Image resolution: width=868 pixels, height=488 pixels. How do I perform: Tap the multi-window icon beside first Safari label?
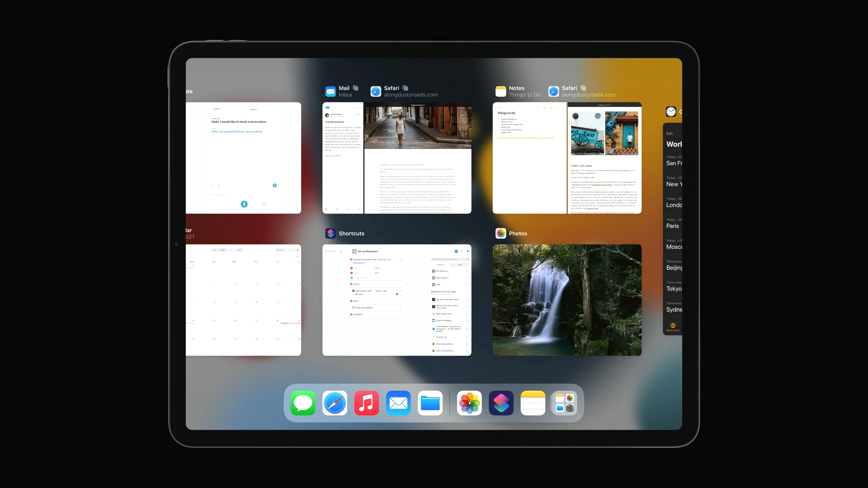point(406,88)
